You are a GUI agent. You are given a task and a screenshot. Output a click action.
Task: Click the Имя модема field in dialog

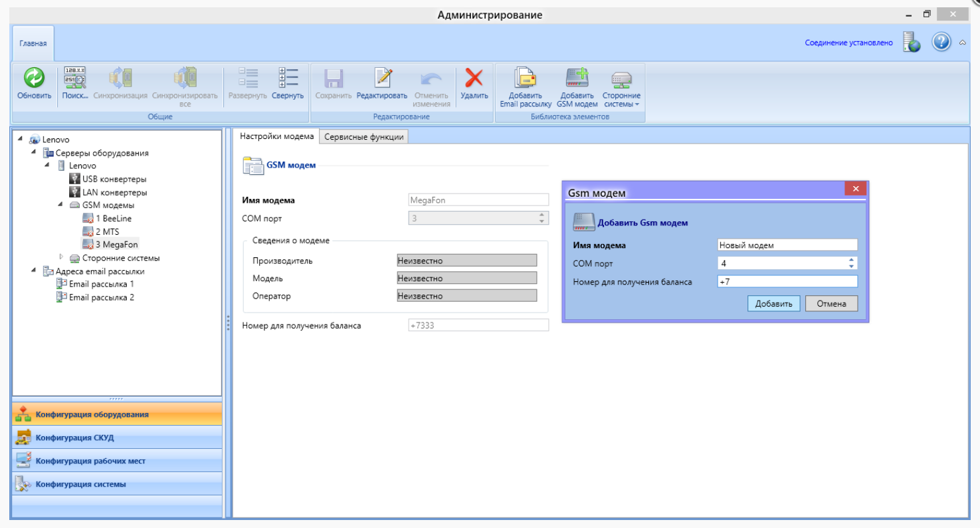coord(787,245)
